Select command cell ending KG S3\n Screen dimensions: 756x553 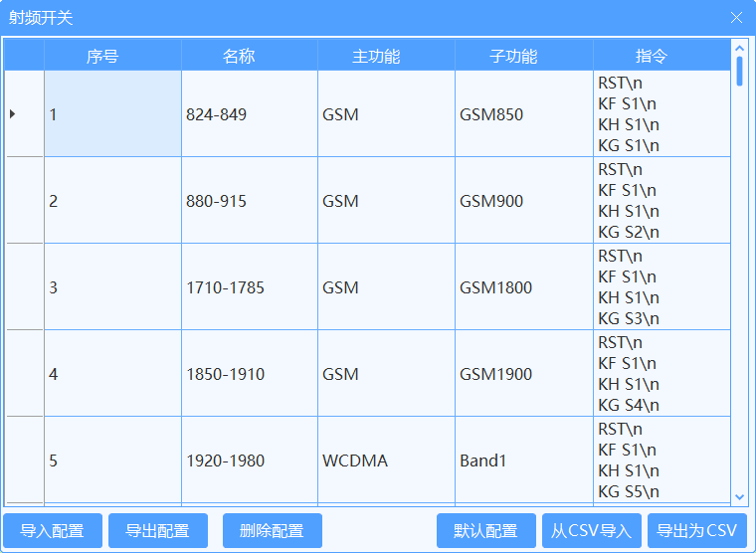tap(661, 286)
